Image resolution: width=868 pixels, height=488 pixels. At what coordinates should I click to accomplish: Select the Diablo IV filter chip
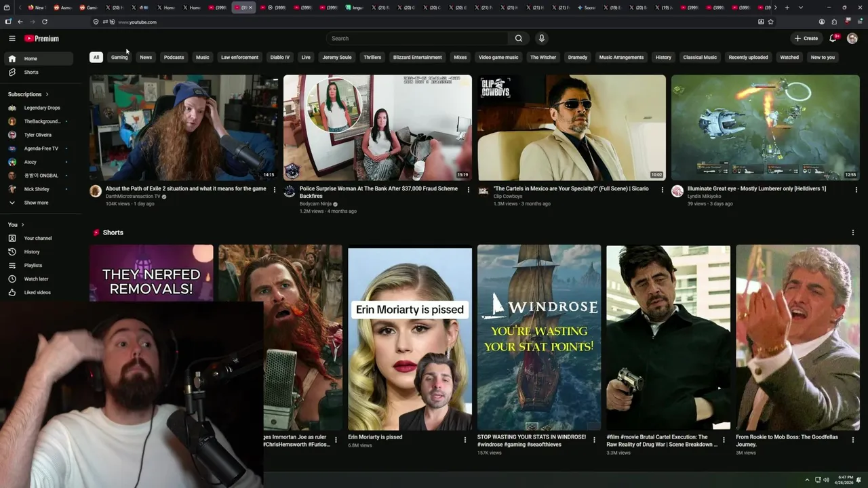tap(280, 58)
